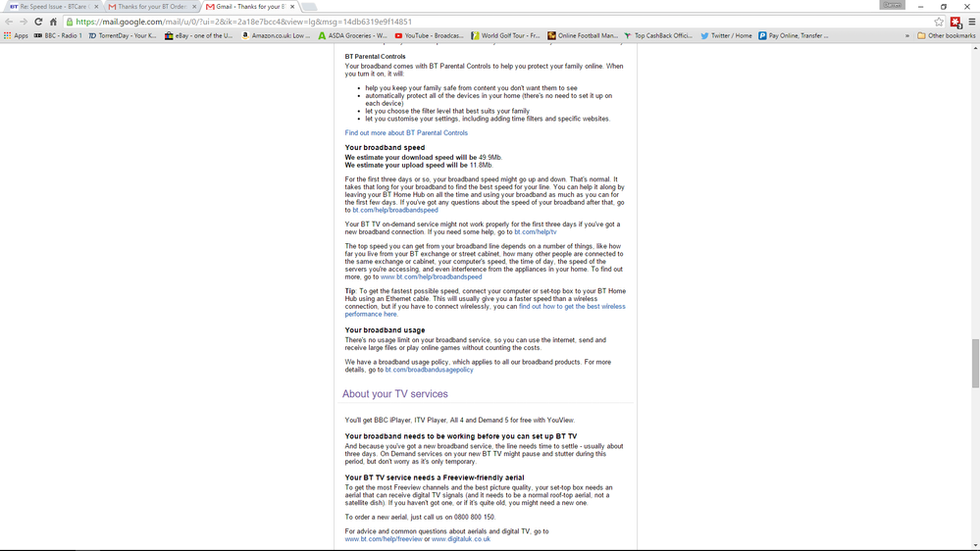980x551 pixels.
Task: Open the Online Football Manager bookmark
Action: (583, 35)
